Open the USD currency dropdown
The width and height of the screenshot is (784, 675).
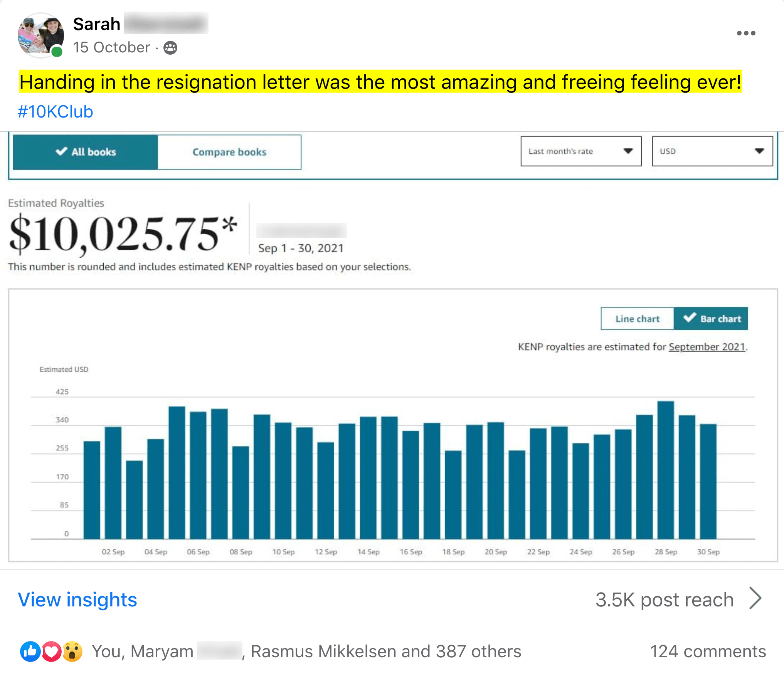(712, 151)
